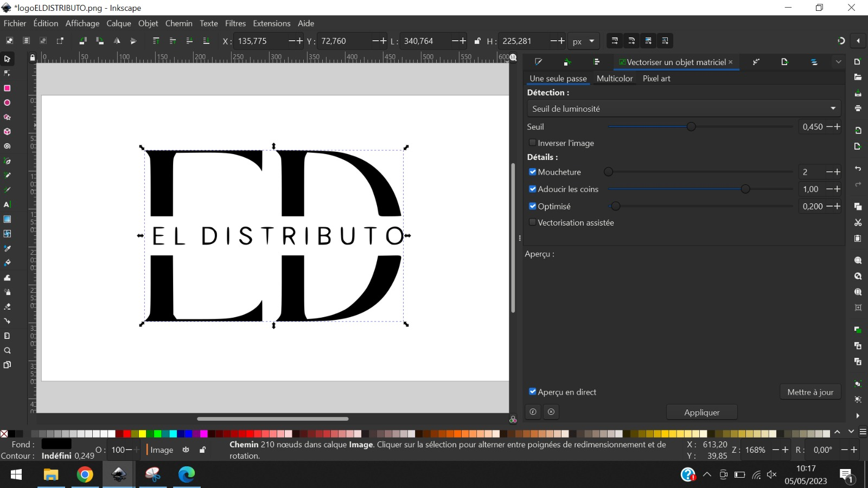Expand the tool controls overflow arrow
868x488 pixels.
click(x=858, y=41)
